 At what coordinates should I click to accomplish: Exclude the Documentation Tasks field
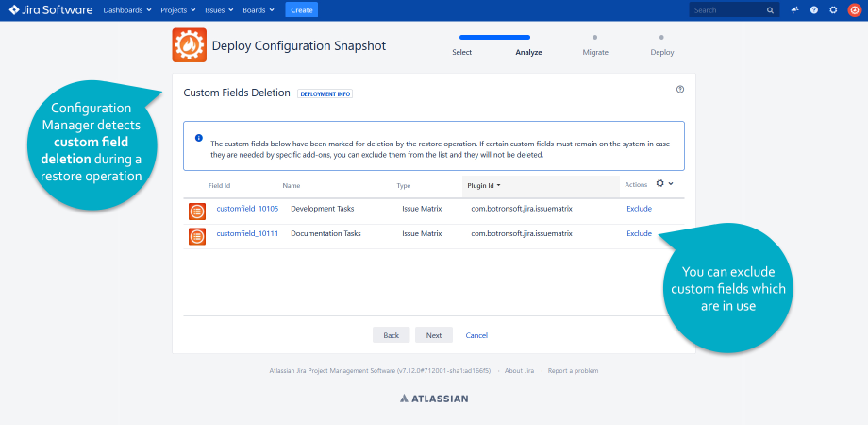point(639,234)
